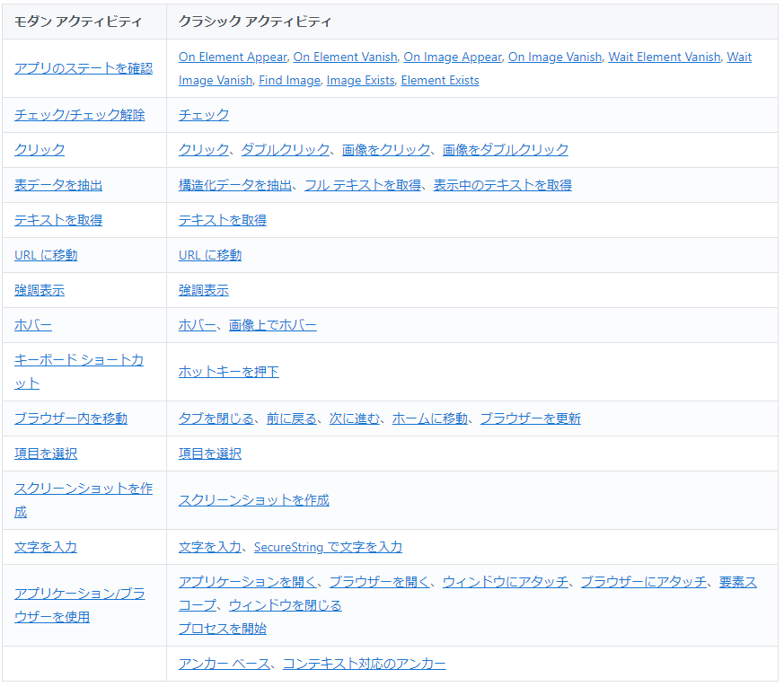Open the 表データを抽出 link
784x687 pixels.
[x=58, y=185]
